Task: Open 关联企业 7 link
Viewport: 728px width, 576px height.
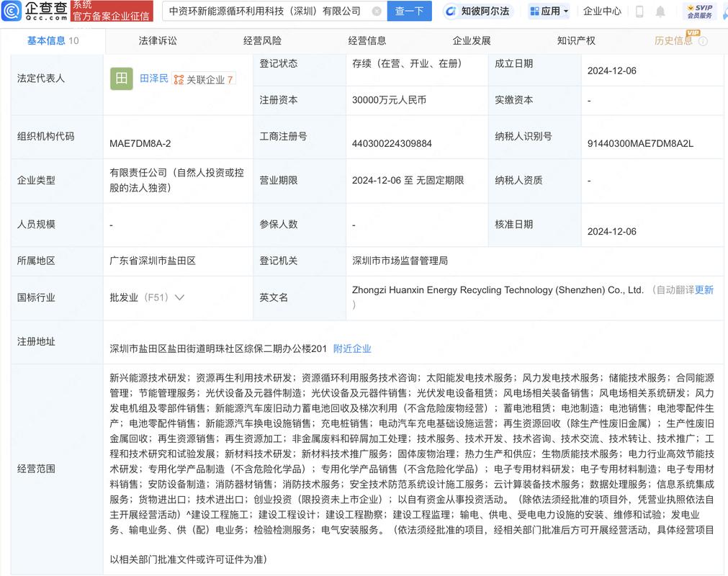Action: (204, 79)
